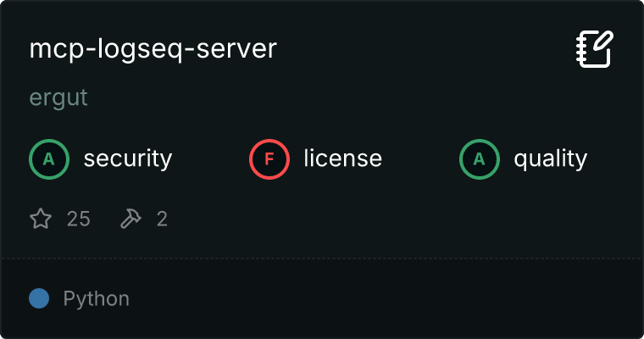Select the blue Python language dot

[x=39, y=298]
